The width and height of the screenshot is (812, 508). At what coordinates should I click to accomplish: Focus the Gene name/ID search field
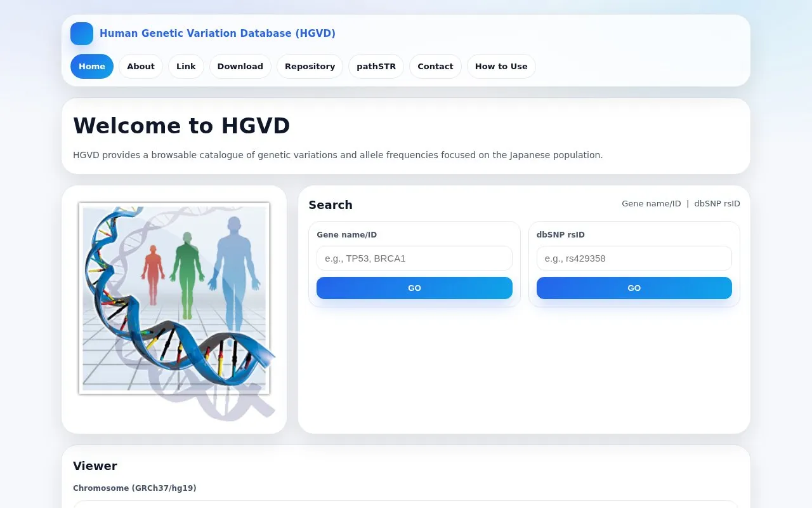click(414, 258)
